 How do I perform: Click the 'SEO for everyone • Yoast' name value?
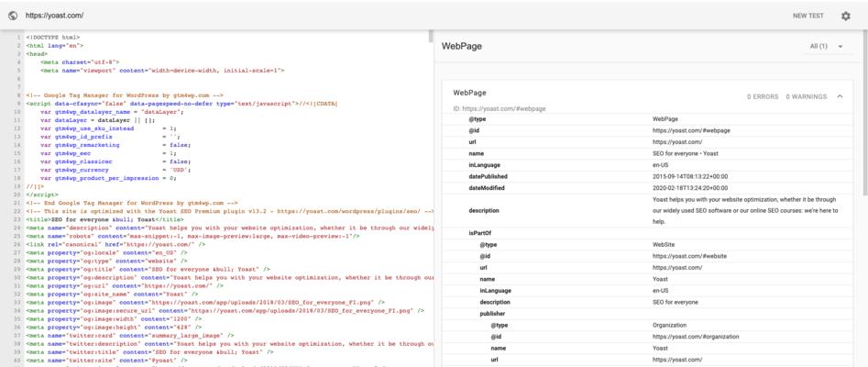(686, 153)
